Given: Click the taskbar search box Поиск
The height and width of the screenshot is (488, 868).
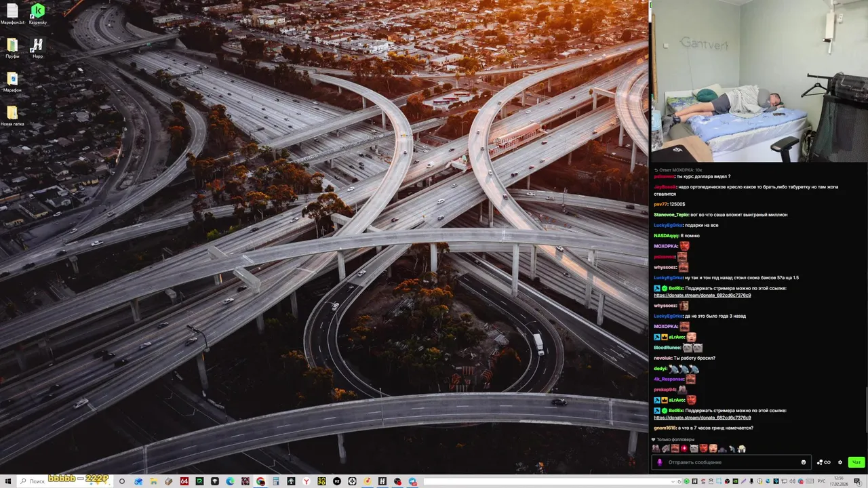Looking at the screenshot, I should pos(64,481).
